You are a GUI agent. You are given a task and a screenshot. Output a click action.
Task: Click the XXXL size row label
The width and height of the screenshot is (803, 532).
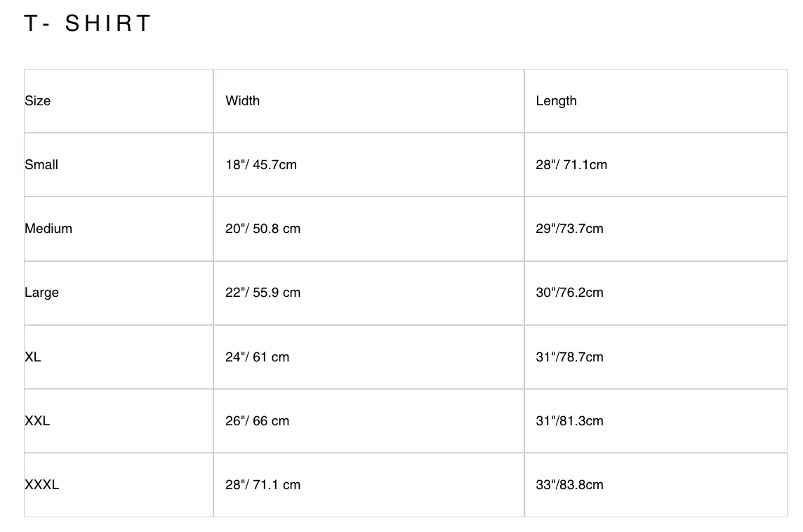[x=41, y=485]
